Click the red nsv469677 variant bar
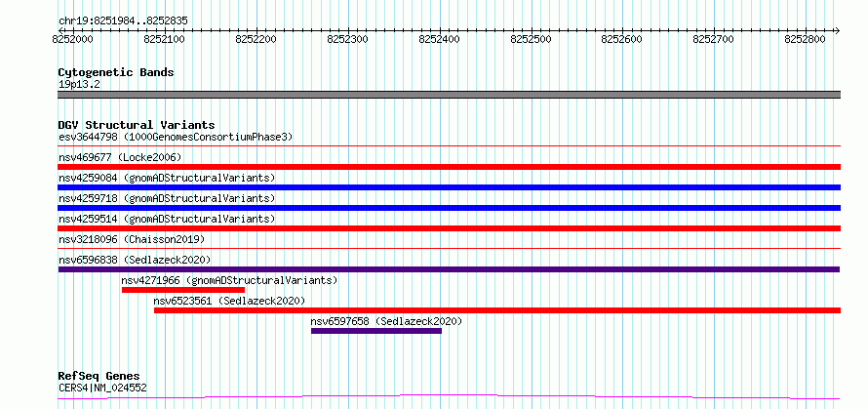This screenshot has height=409, width=868. [x=450, y=167]
